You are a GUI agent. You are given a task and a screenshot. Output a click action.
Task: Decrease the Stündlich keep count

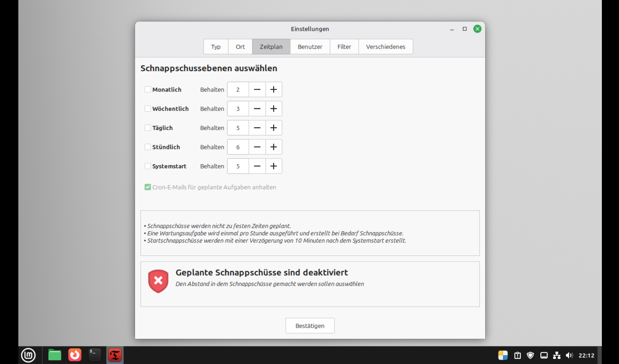point(257,147)
